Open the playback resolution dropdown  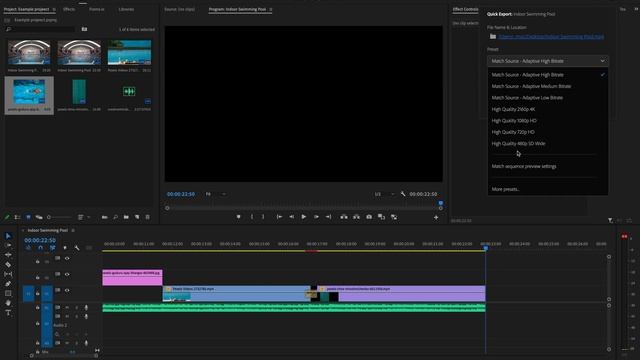tap(384, 194)
